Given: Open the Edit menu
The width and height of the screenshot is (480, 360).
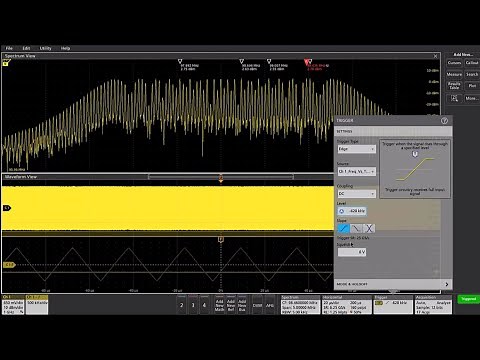Looking at the screenshot, I should (x=26, y=48).
